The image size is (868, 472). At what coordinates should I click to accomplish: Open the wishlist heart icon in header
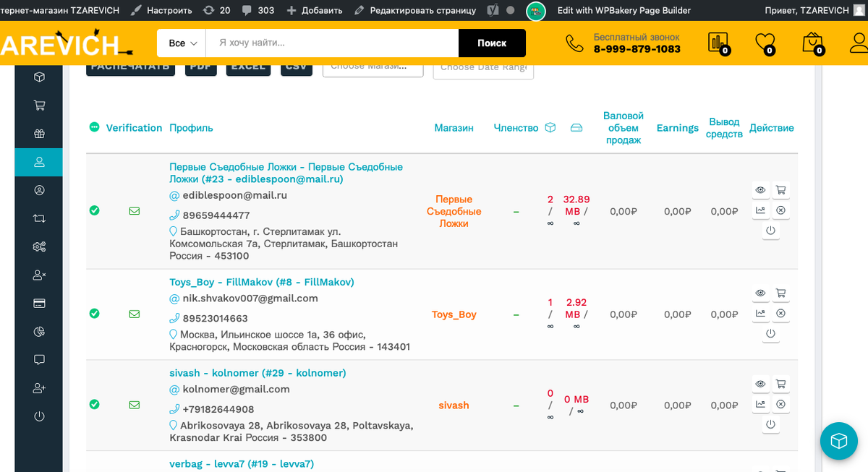click(x=765, y=43)
